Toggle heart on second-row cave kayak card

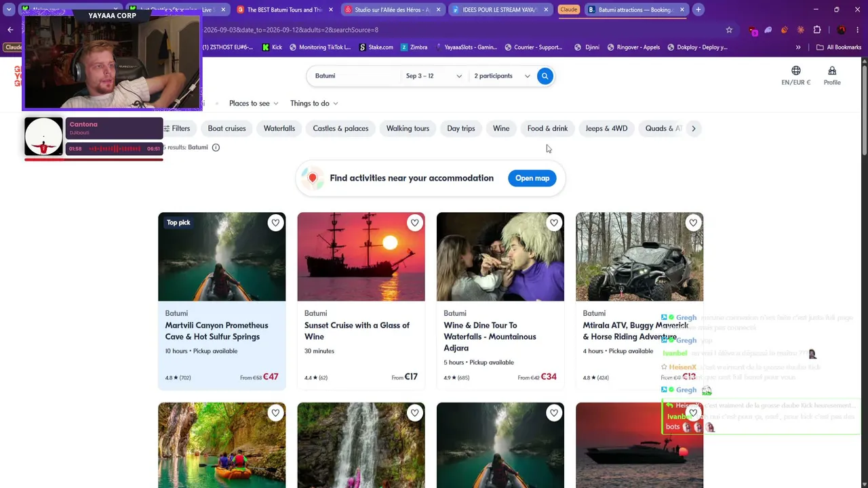tap(554, 413)
